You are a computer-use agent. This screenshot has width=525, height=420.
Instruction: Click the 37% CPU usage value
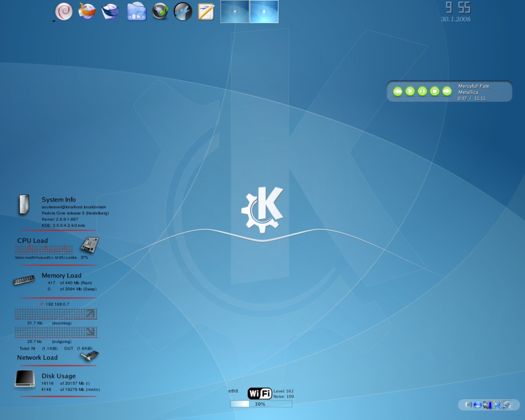(x=84, y=257)
